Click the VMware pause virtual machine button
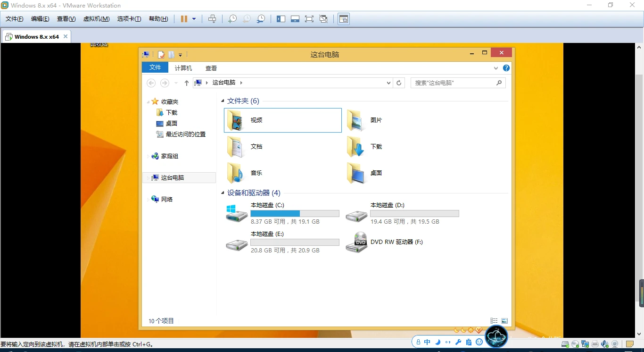The image size is (644, 352). click(x=184, y=19)
